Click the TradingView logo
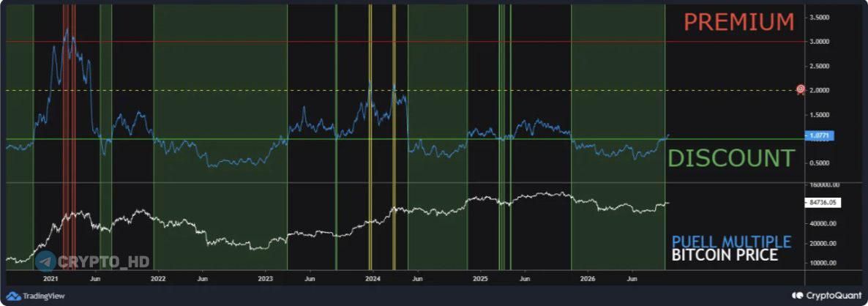 36,296
